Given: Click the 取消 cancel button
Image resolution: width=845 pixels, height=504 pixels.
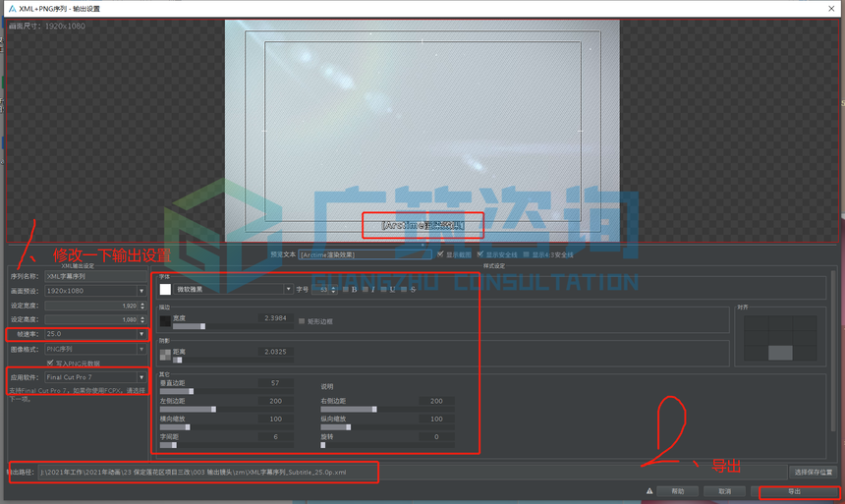Looking at the screenshot, I should [x=725, y=491].
